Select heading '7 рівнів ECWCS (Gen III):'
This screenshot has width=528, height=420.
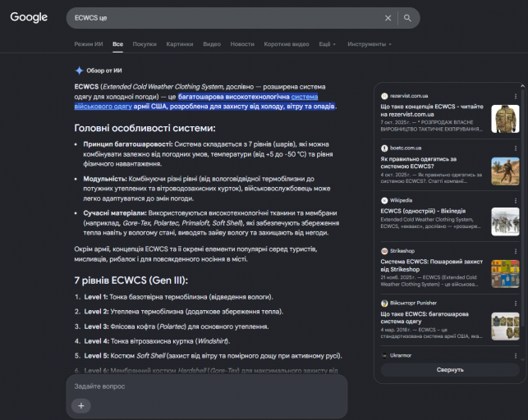coord(131,281)
